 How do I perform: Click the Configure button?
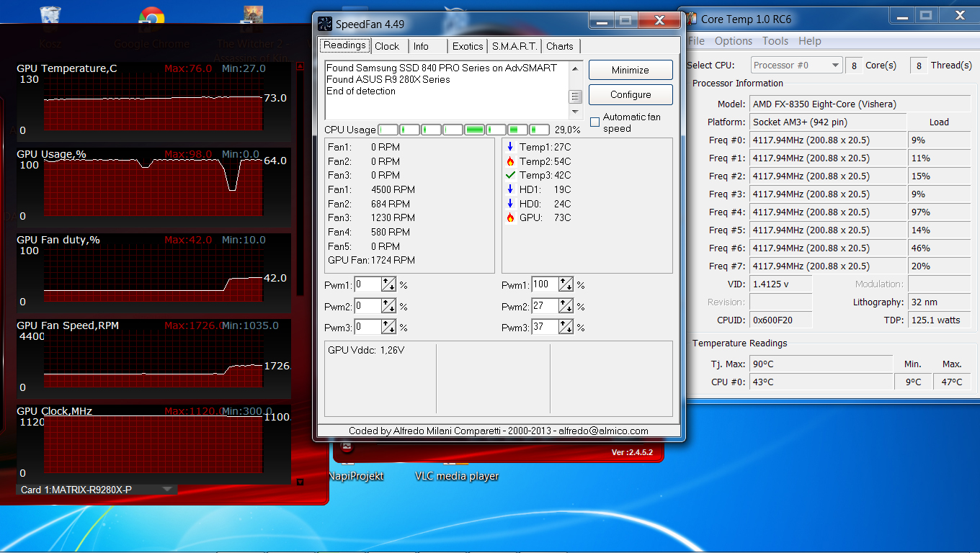631,94
